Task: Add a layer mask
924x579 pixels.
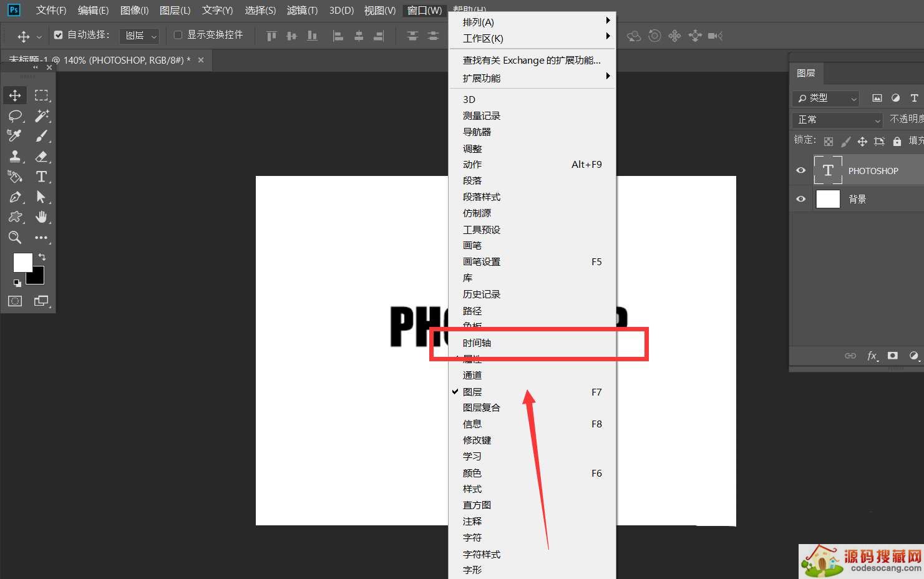Action: pos(893,356)
